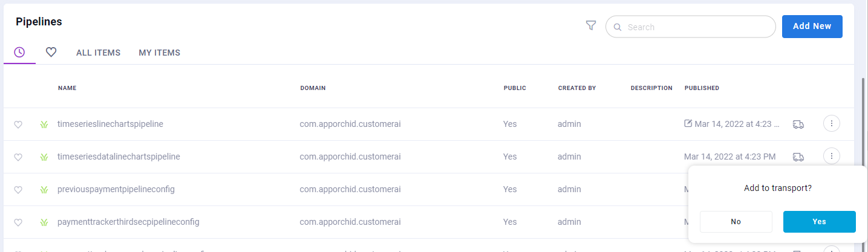Mark previouspaymentpipelineconfig as favorite

(x=18, y=190)
